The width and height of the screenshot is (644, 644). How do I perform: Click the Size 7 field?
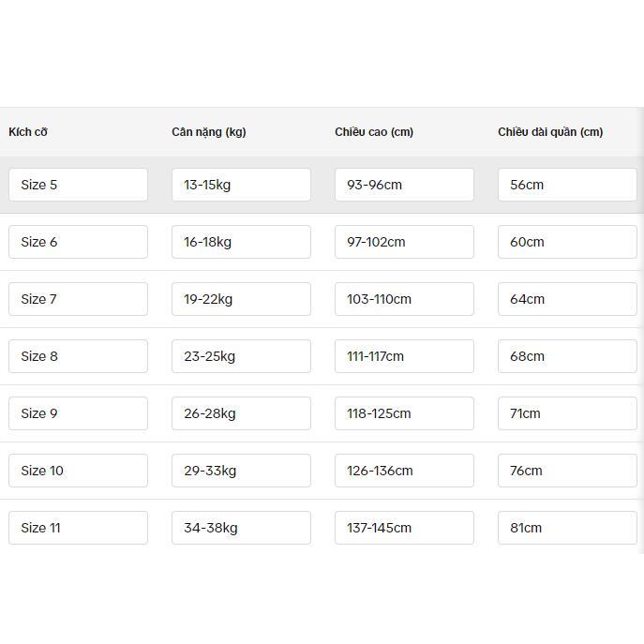[x=78, y=299]
